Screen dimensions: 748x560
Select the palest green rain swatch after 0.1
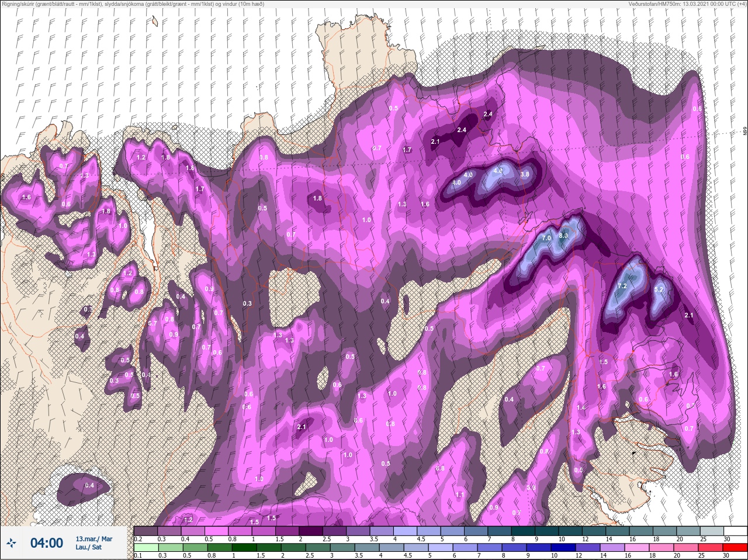146,548
